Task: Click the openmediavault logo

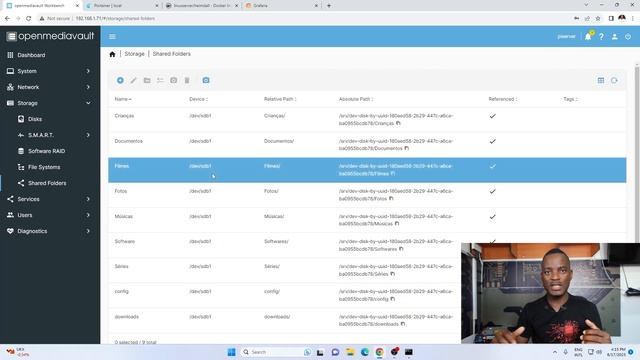Action: (50, 36)
